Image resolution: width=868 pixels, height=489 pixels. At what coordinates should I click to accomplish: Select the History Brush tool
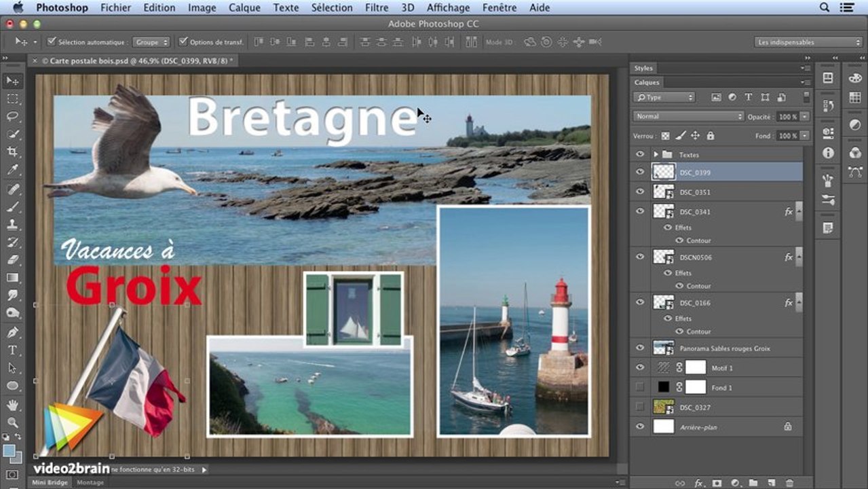tap(12, 242)
